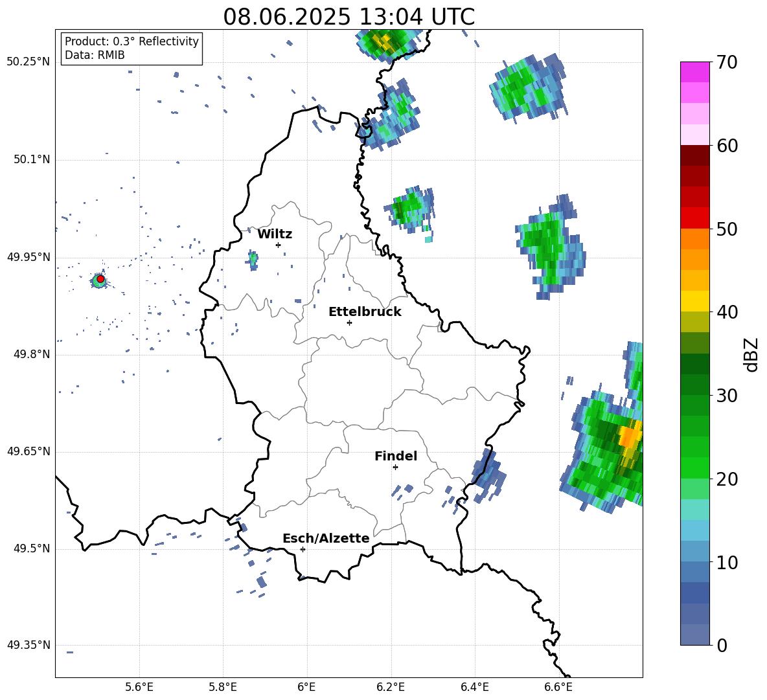Click the 20 colorbar tick label
The image size is (767, 700).
coord(727,479)
